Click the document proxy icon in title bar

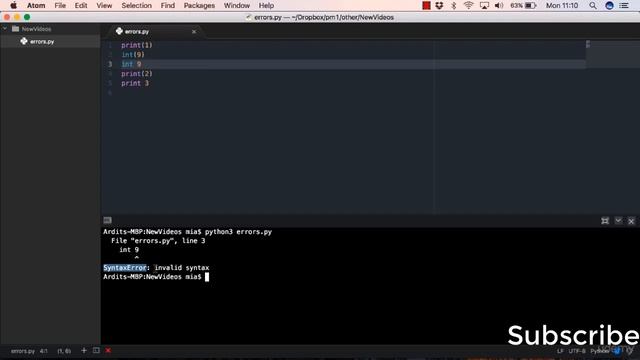[248, 17]
